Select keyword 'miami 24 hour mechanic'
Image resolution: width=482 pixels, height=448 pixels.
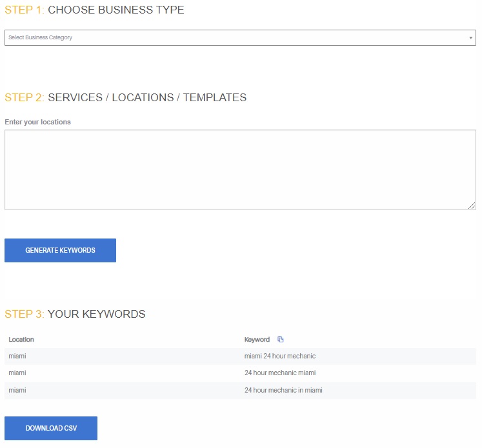pos(280,356)
